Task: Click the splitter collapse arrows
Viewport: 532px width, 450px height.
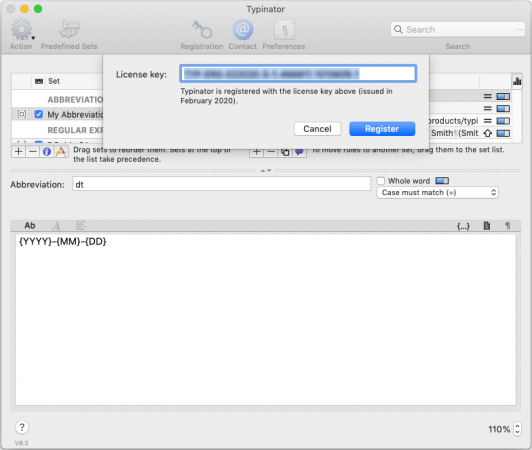Action: (x=266, y=171)
